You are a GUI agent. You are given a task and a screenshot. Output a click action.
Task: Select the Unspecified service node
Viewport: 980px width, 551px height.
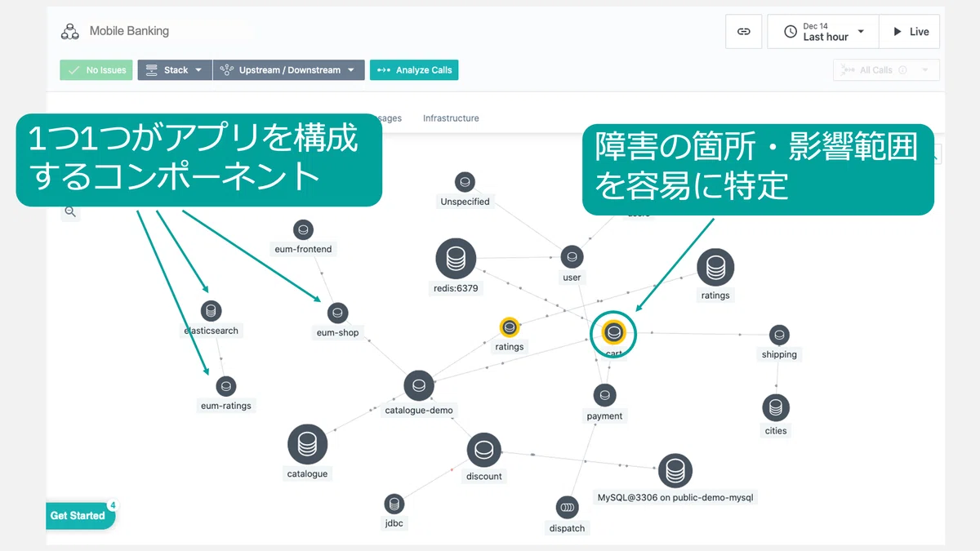click(465, 182)
